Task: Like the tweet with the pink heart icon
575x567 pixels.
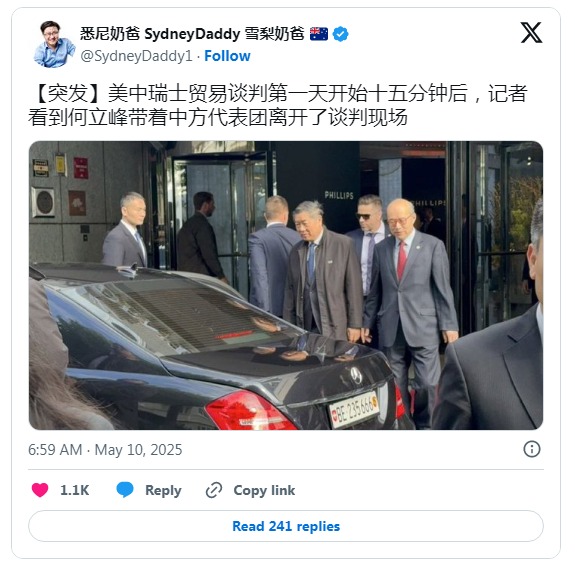Action: point(40,490)
